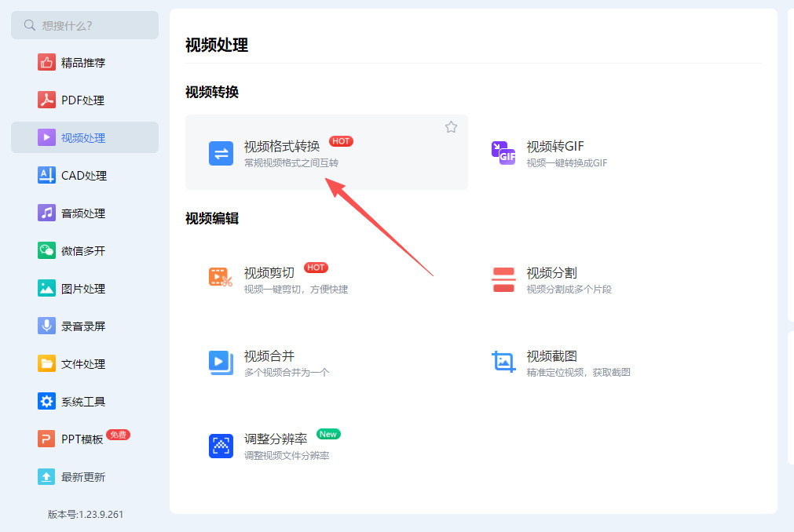Select the 调整分辨率 blue icon

[x=221, y=446]
